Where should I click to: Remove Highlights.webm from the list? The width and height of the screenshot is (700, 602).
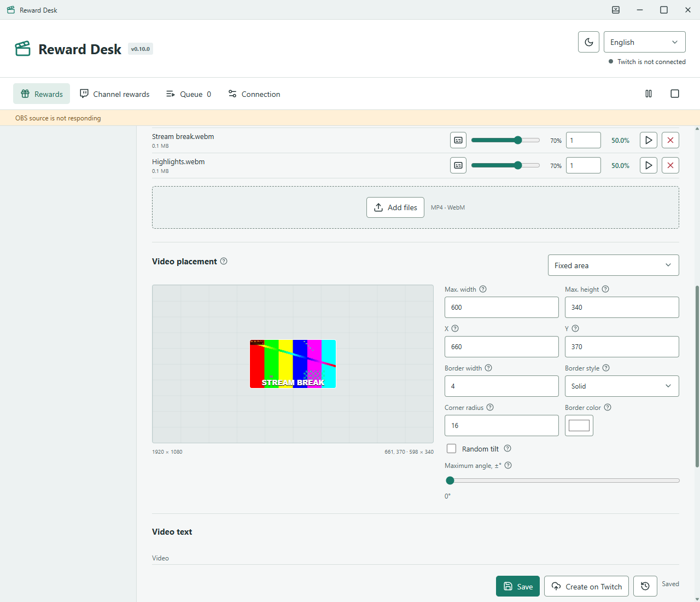670,165
